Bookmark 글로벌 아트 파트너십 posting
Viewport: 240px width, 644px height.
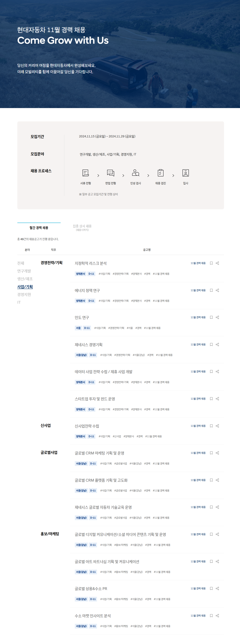click(x=211, y=561)
